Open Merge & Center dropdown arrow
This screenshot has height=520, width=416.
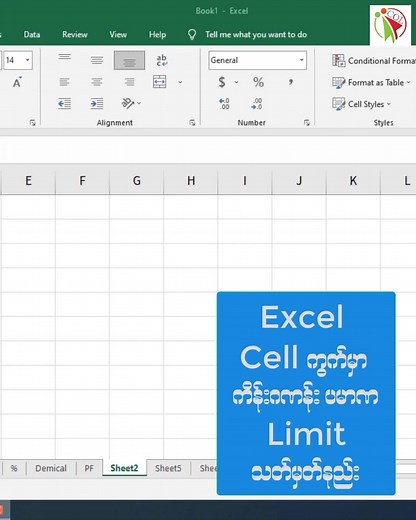(x=180, y=82)
